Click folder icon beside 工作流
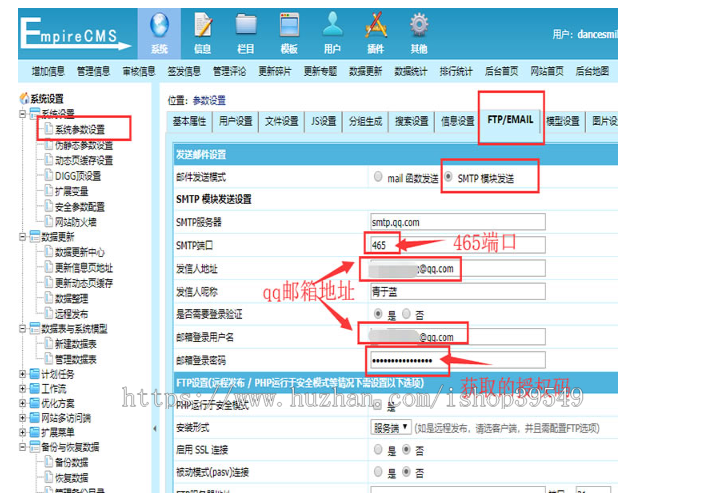 [35, 388]
